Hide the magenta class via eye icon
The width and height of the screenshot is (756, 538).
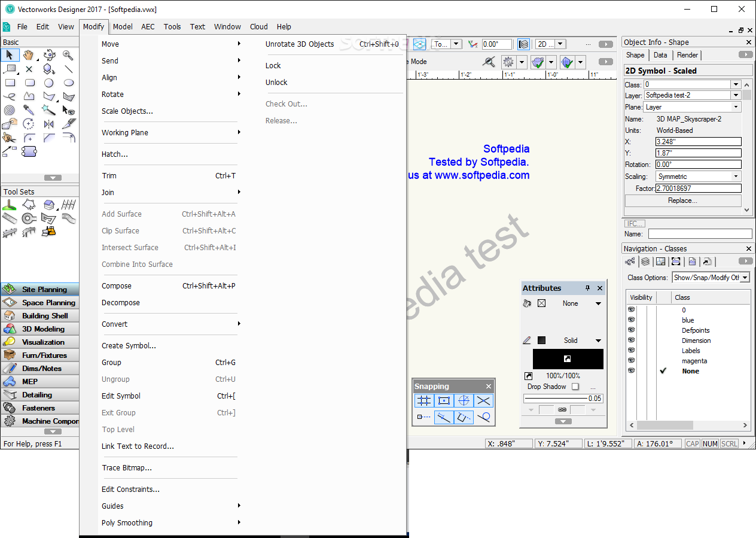[631, 360]
